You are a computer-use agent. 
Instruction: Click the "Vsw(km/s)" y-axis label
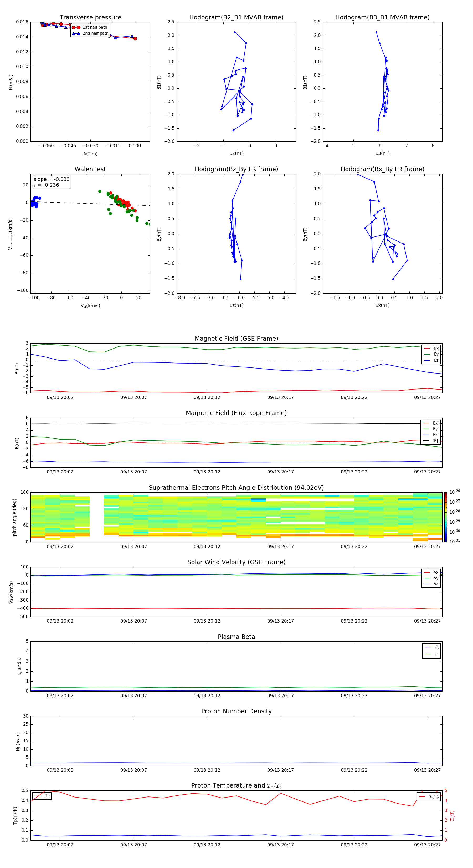(11, 592)
